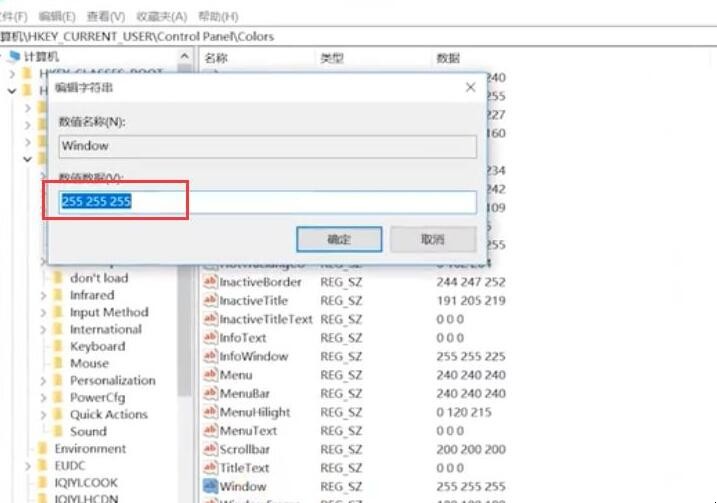The image size is (717, 503).
Task: Open the 帮助(H) menu
Action: point(218,16)
